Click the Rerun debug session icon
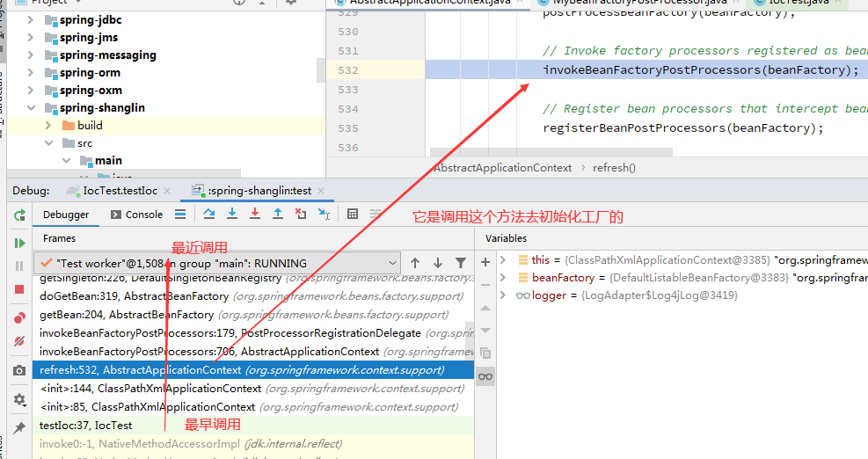 (19, 215)
